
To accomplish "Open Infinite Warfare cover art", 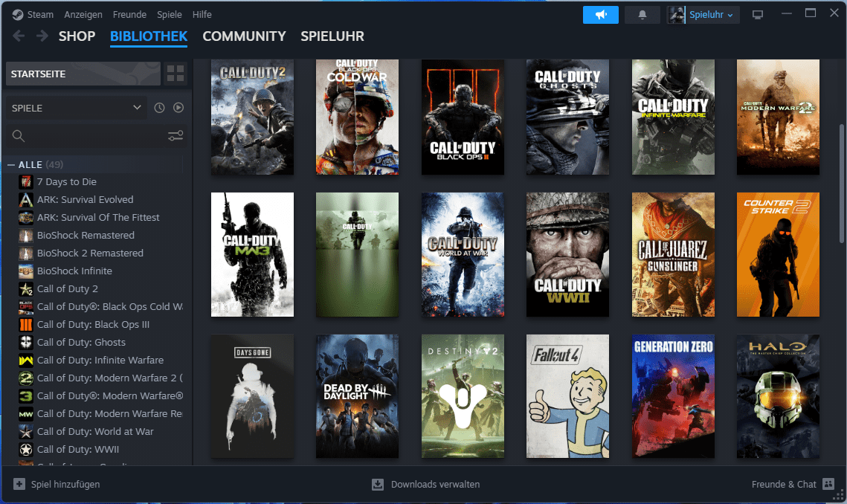I will pos(673,117).
